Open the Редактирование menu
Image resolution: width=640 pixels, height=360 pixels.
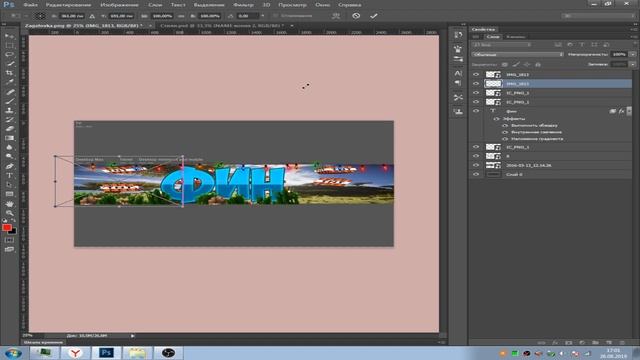pos(68,5)
